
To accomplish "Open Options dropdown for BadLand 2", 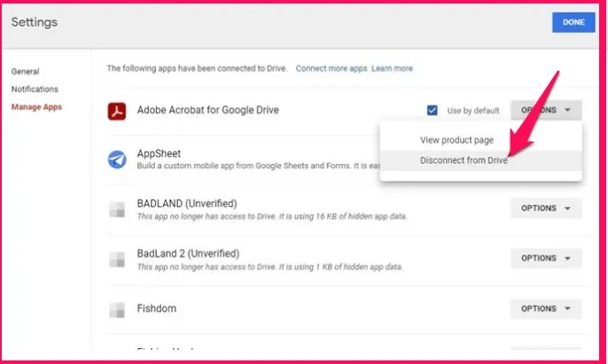I will point(546,259).
